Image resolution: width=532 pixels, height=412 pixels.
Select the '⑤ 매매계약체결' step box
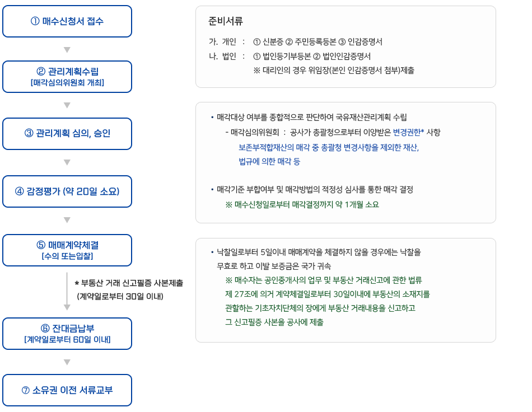(x=67, y=250)
